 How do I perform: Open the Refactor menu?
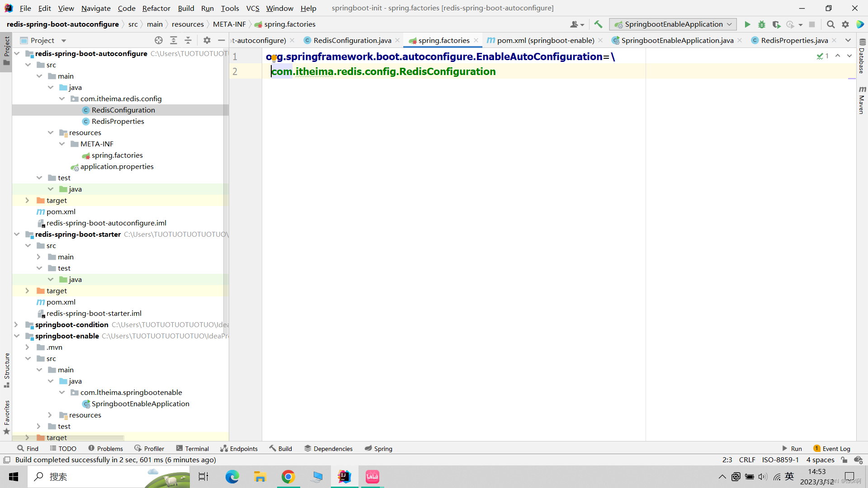click(156, 8)
